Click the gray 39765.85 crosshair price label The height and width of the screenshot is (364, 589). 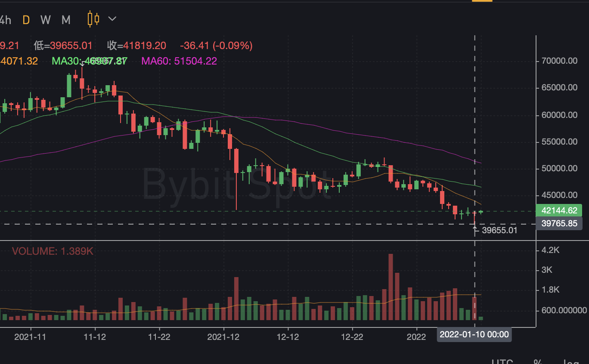click(x=559, y=223)
